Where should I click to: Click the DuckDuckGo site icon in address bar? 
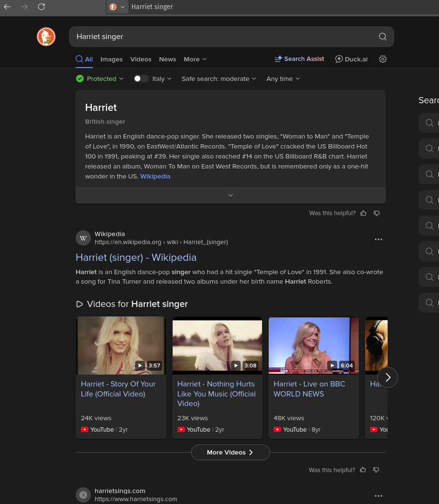click(x=113, y=7)
